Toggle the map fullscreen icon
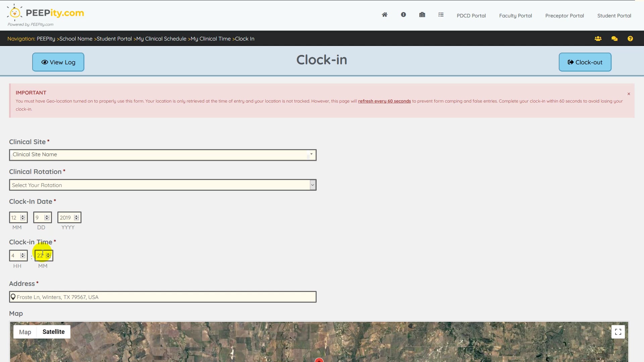The image size is (644, 362). (x=618, y=332)
